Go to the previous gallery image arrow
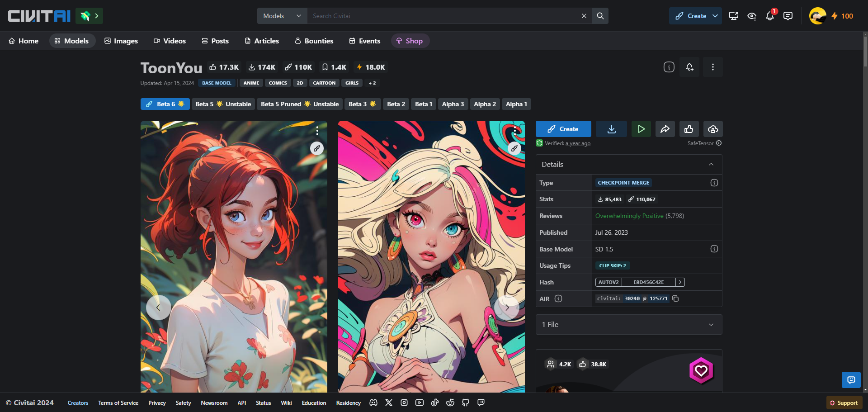 click(158, 308)
